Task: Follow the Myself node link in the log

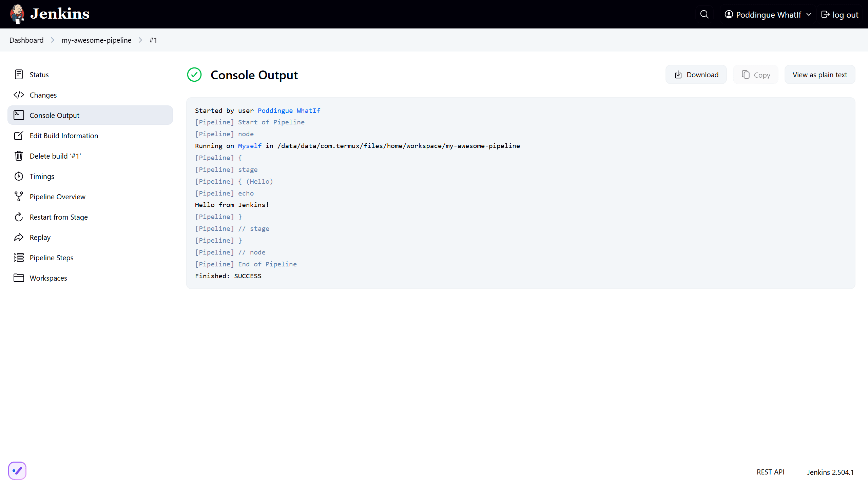Action: pos(249,146)
